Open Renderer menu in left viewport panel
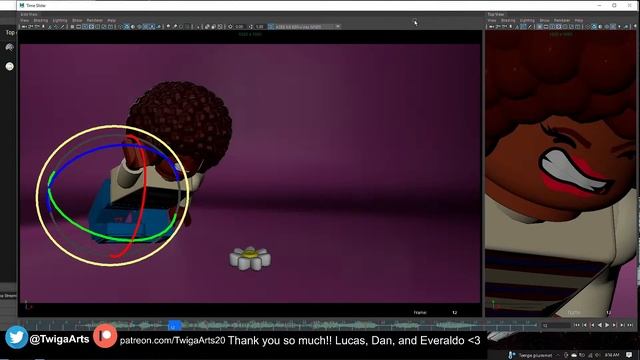This screenshot has width=640, height=360. tap(95, 20)
